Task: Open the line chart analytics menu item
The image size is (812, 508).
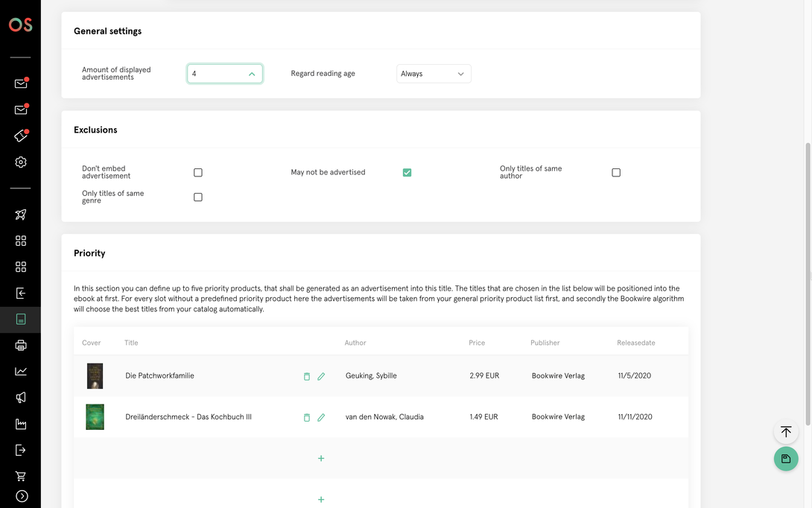Action: pyautogui.click(x=21, y=372)
